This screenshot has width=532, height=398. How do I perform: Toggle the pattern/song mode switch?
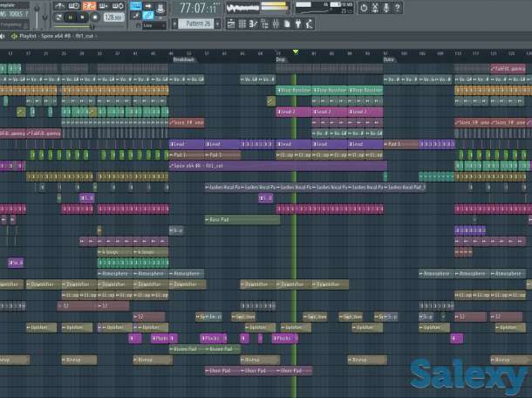(60, 17)
